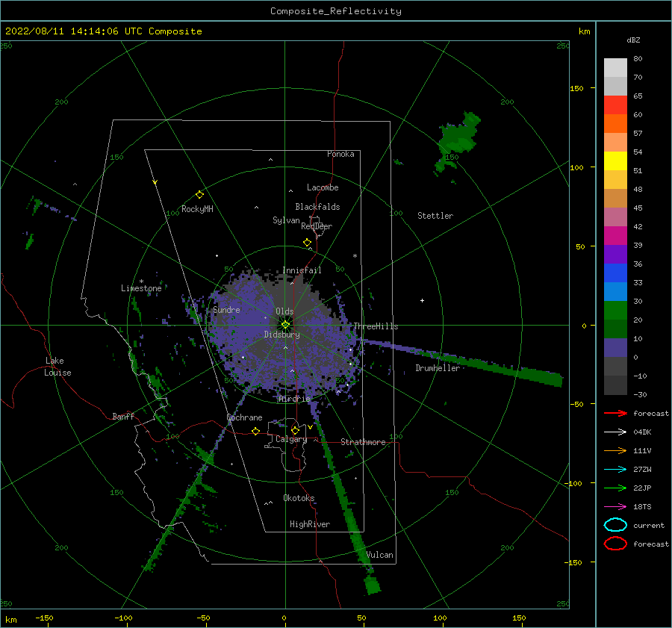Click the yellow diamond marker beside RockyMH
This screenshot has width=672, height=628.
pyautogui.click(x=199, y=195)
